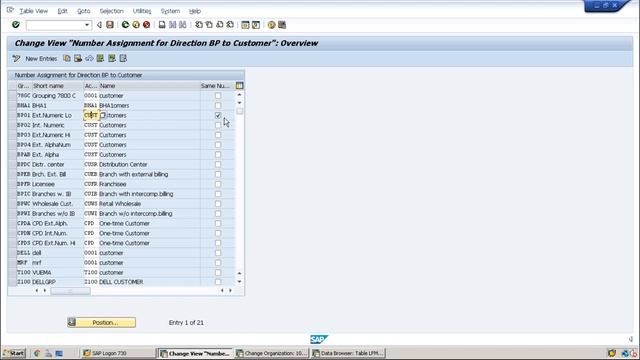
Task: Click the Select Block icon
Action: point(112,58)
